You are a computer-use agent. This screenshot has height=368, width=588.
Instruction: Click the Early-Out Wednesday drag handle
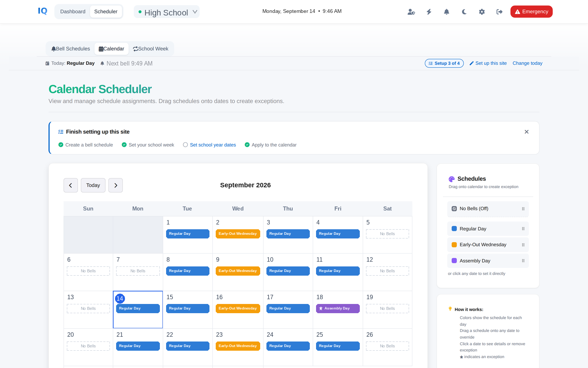click(523, 245)
